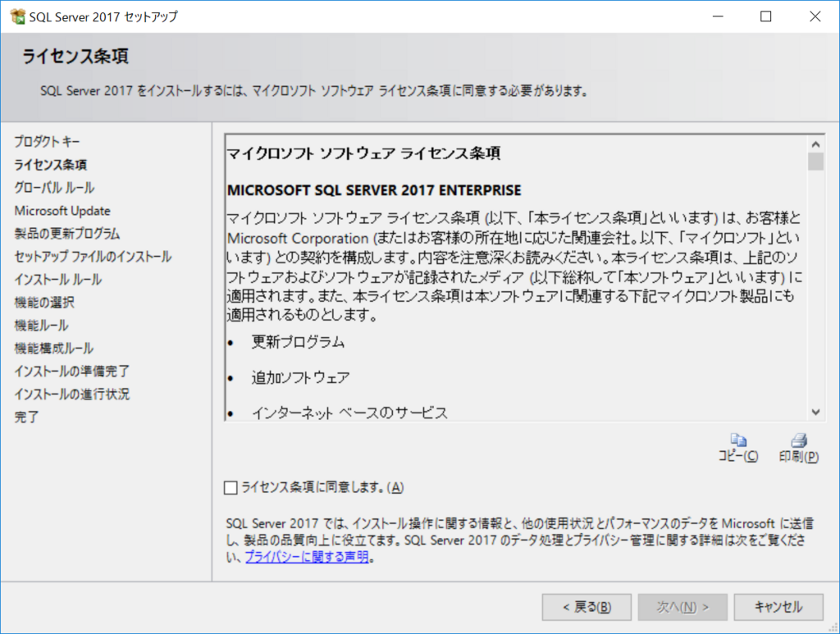Click the キャンセル button
The height and width of the screenshot is (634, 840).
click(x=778, y=607)
